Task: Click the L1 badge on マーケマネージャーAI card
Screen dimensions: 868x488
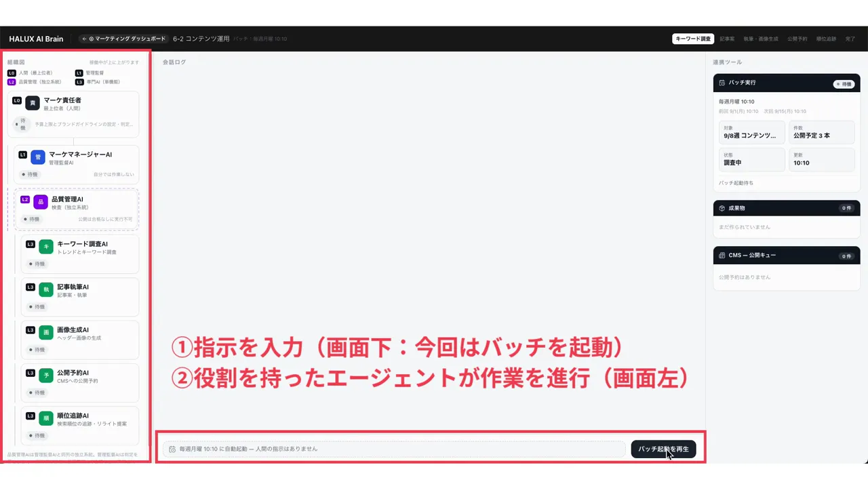Action: pos(22,155)
